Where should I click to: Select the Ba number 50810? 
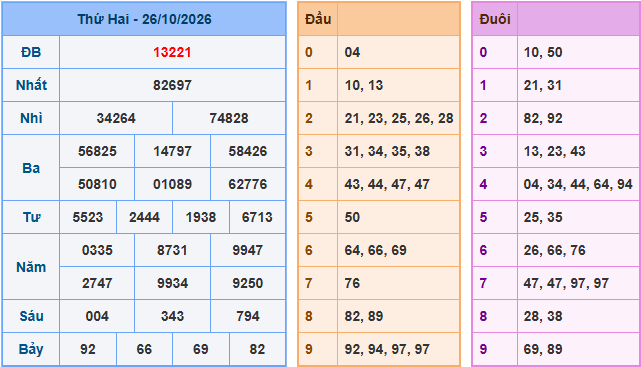(x=97, y=184)
